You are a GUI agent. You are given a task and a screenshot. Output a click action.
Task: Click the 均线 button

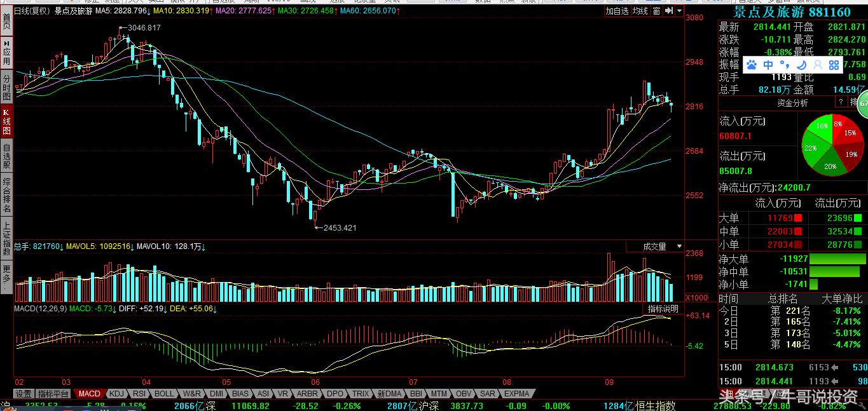click(640, 11)
